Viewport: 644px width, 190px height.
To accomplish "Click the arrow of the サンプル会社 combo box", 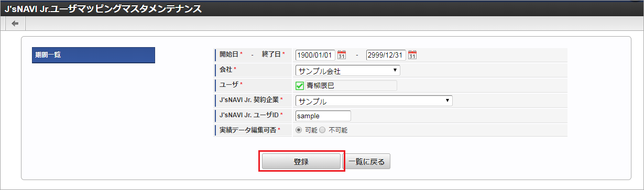I will (394, 71).
